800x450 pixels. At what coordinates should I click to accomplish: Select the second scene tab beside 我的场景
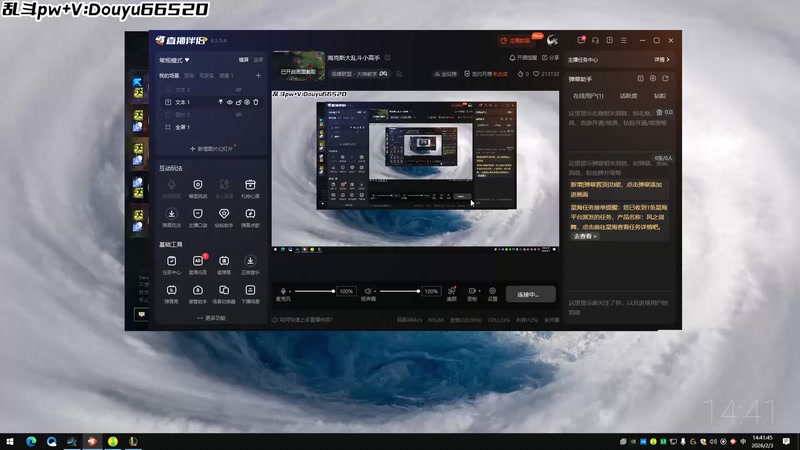189,76
